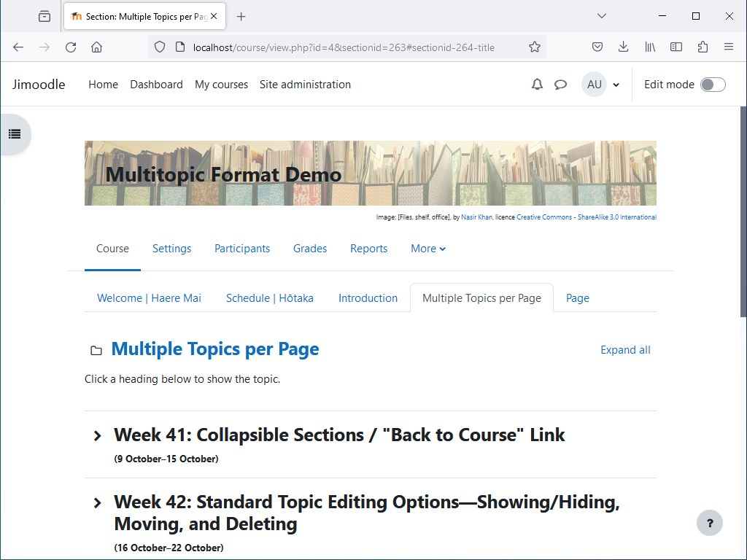The image size is (747, 560).
Task: Click the folder icon beside section title
Action: click(x=96, y=351)
